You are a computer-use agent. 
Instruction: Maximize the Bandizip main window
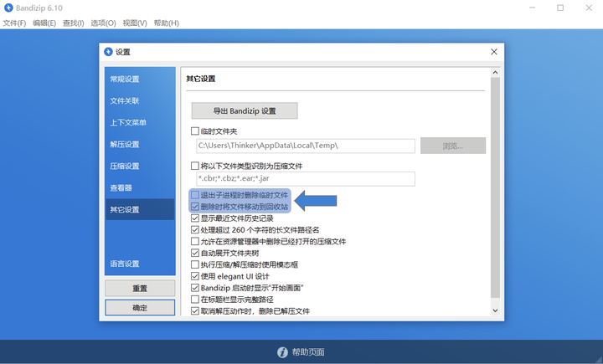pyautogui.click(x=560, y=8)
